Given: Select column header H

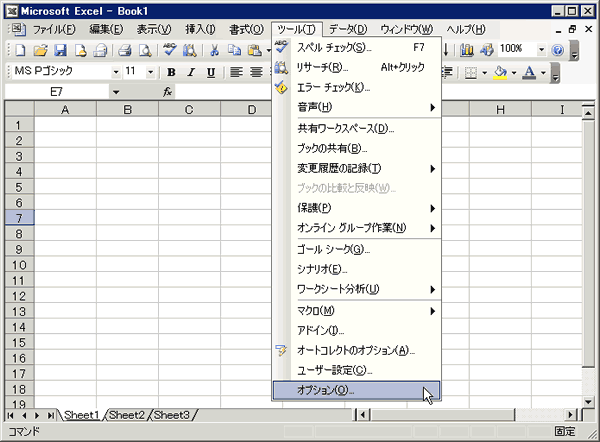Looking at the screenshot, I should [500, 109].
